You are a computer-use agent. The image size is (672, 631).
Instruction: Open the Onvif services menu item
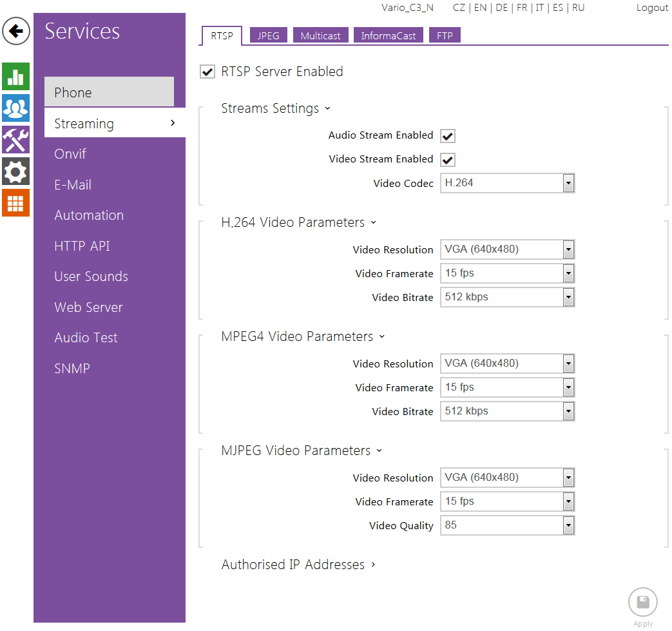click(x=70, y=154)
